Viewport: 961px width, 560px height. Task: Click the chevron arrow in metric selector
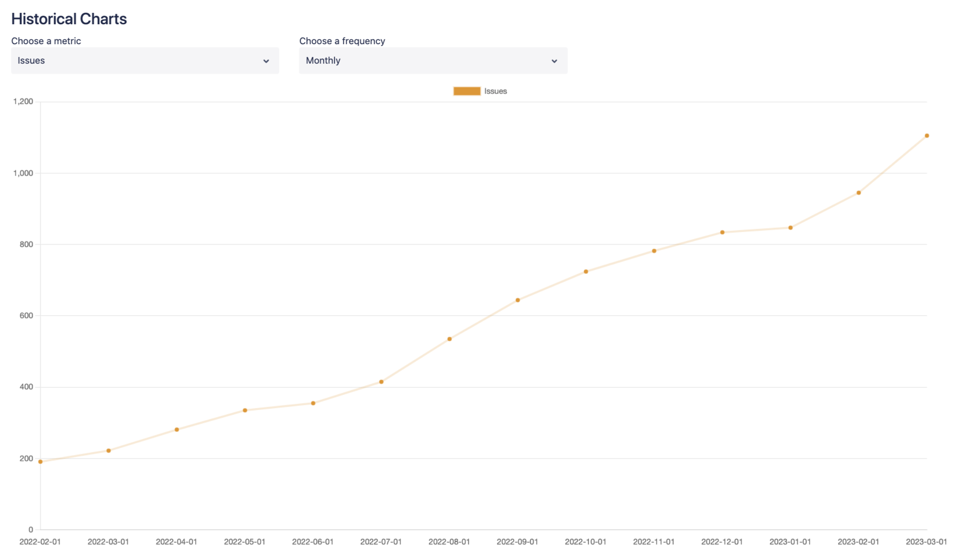coord(266,61)
